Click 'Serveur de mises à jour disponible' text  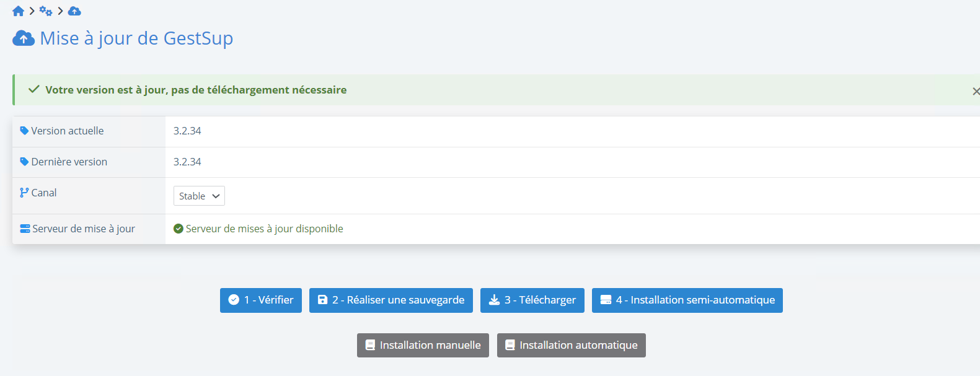coord(265,229)
